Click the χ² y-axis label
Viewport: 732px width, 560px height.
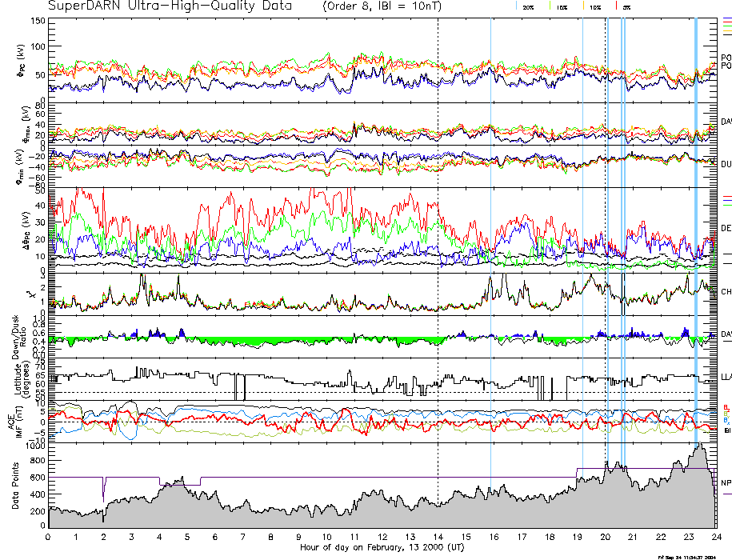pos(31,294)
